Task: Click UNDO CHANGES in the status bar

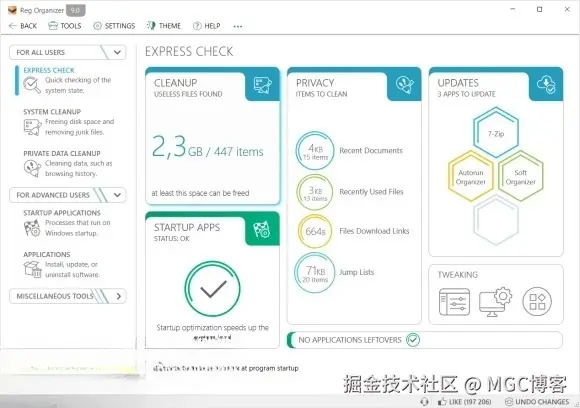Action: tap(542, 402)
